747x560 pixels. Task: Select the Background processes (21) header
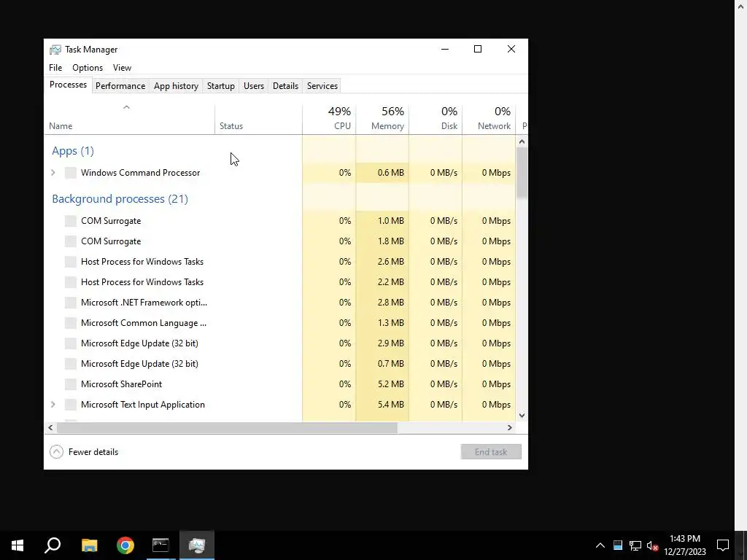click(120, 199)
